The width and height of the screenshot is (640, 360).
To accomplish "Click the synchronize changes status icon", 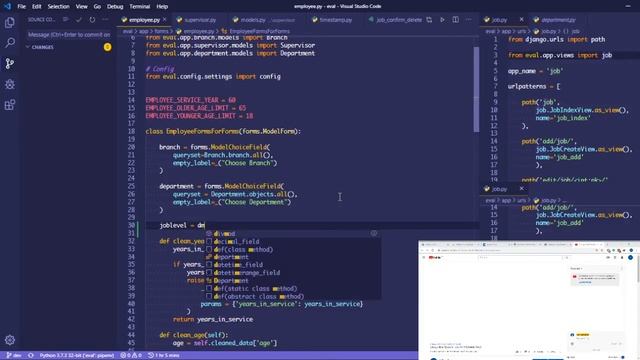I will [31, 356].
